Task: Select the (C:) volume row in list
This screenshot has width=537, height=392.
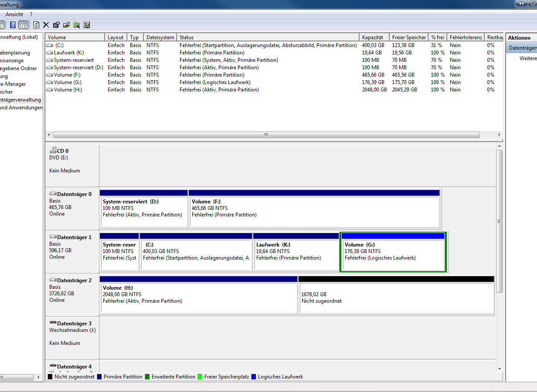Action: (274, 45)
